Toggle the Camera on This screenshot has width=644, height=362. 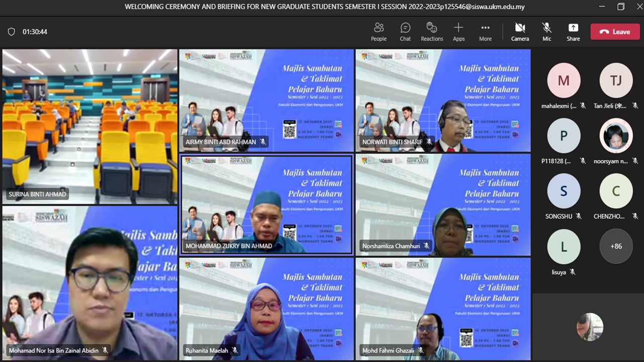[520, 32]
